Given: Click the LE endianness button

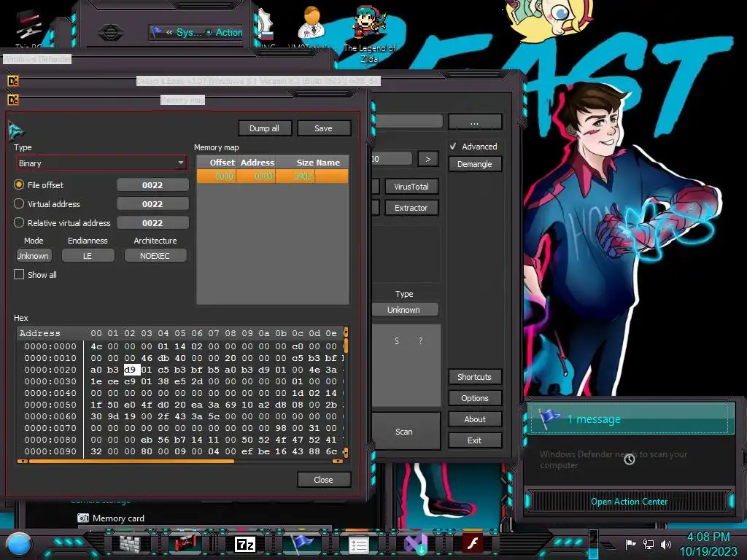Looking at the screenshot, I should (88, 256).
